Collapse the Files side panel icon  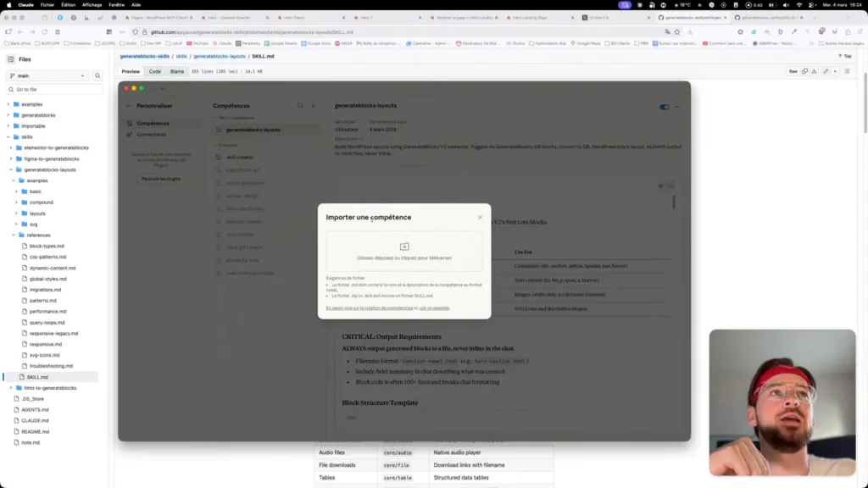10,59
